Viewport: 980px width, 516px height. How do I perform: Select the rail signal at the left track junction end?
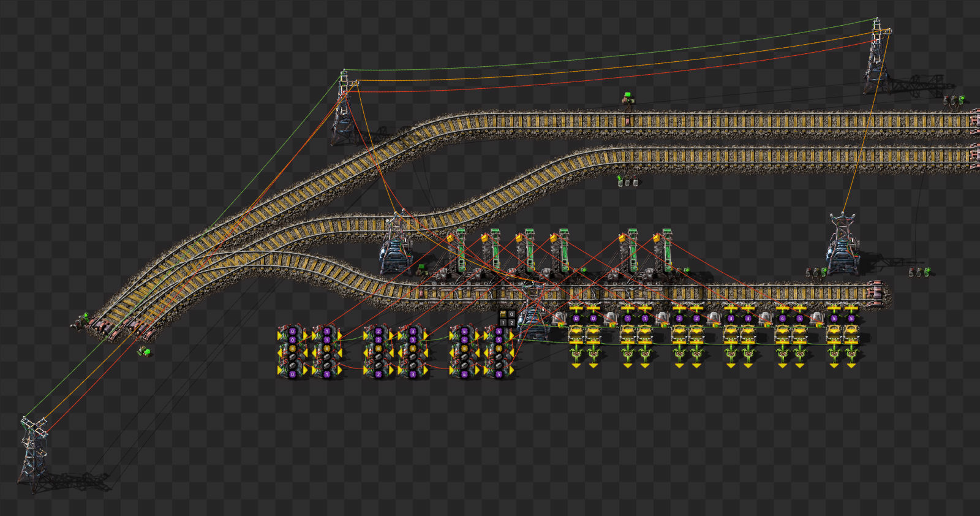click(x=81, y=321)
